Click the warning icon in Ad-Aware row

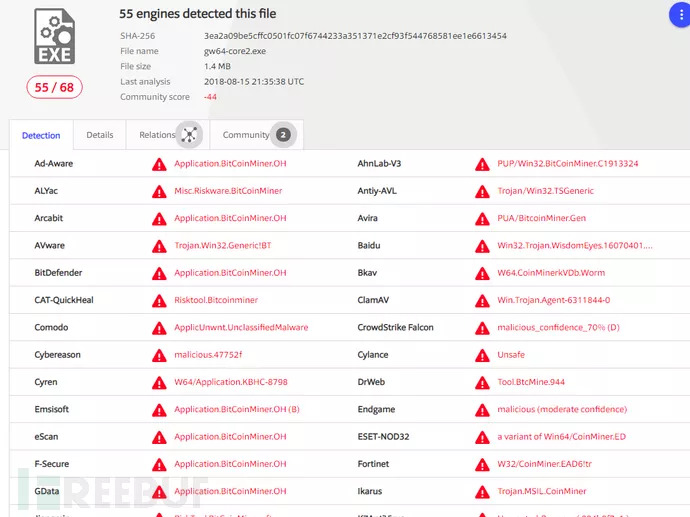pyautogui.click(x=159, y=165)
